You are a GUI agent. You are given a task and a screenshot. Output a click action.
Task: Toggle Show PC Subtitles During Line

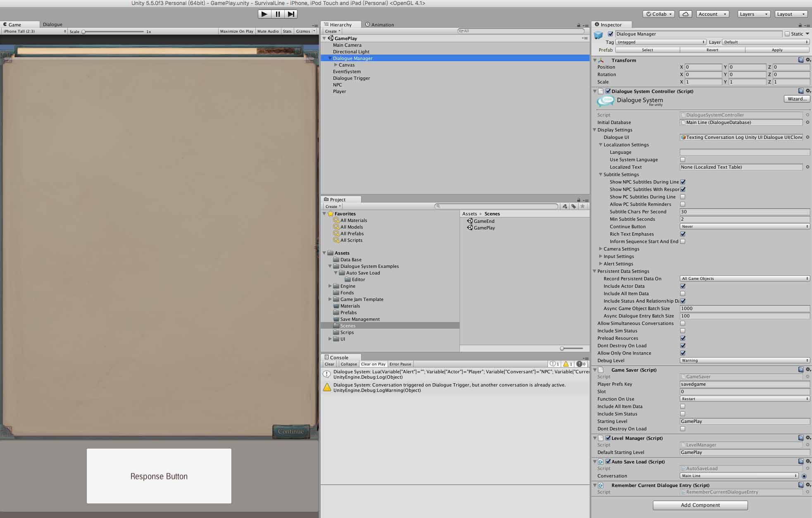click(683, 197)
